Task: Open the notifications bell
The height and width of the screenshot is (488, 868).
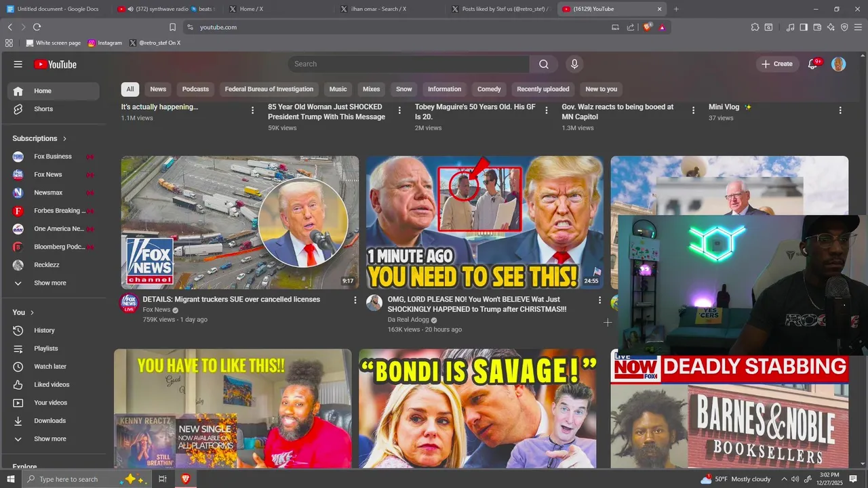Action: (812, 64)
